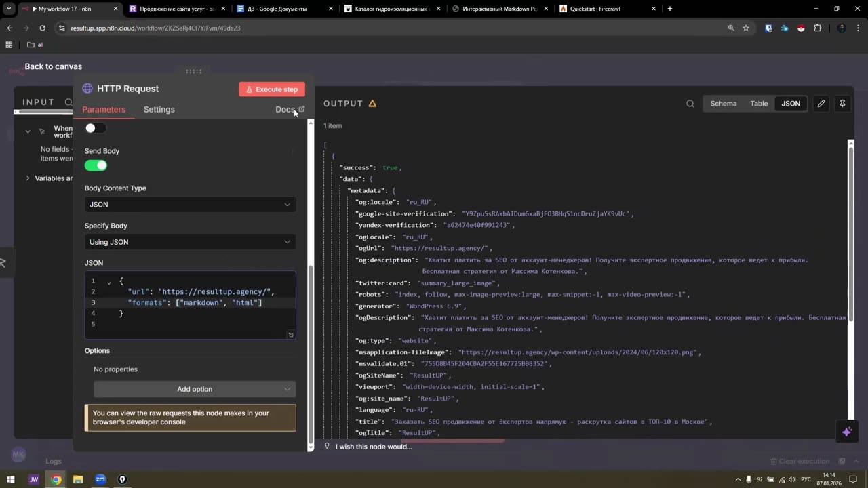The width and height of the screenshot is (868, 488).
Task: Open the output search icon
Action: pyautogui.click(x=690, y=104)
